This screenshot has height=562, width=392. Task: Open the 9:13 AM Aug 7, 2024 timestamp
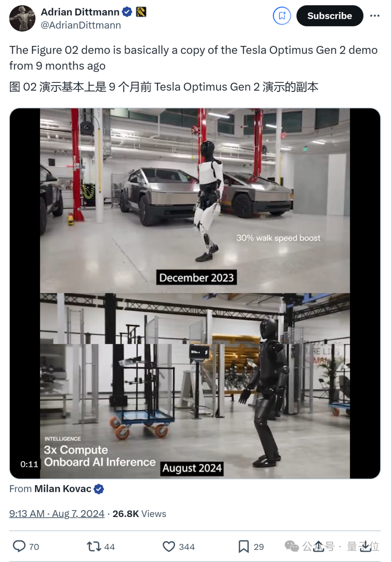tap(57, 514)
